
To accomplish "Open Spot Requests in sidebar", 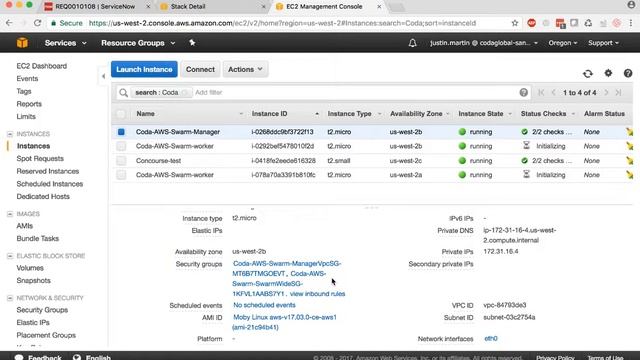I will 40,159.
